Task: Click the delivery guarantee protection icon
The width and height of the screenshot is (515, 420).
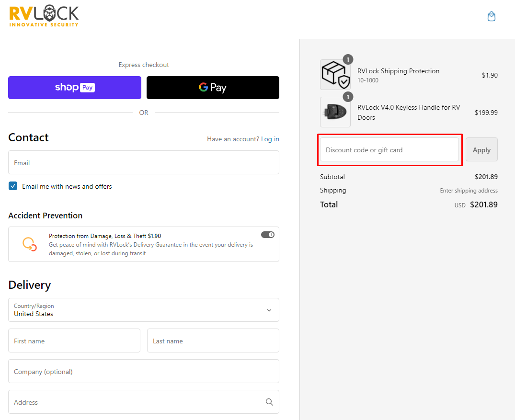Action: [x=30, y=244]
